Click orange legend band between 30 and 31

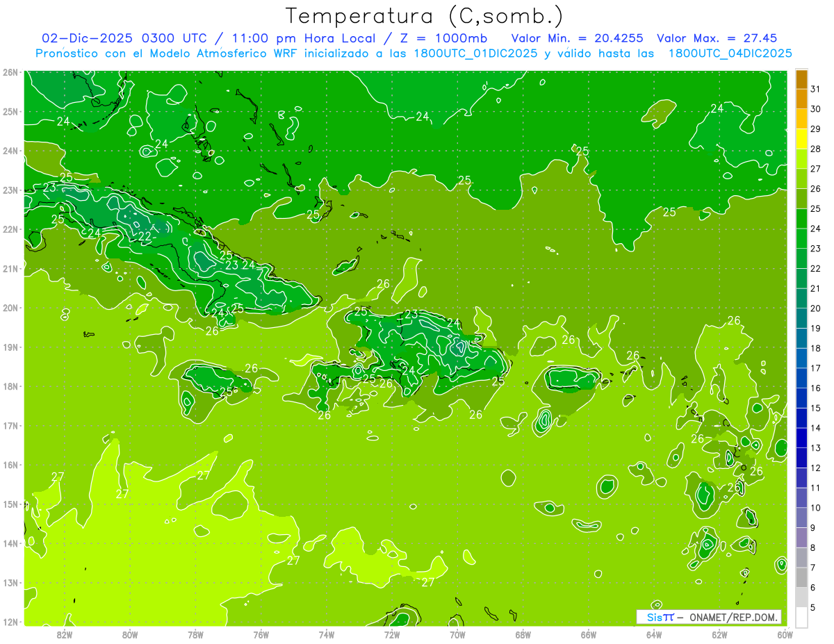(801, 99)
